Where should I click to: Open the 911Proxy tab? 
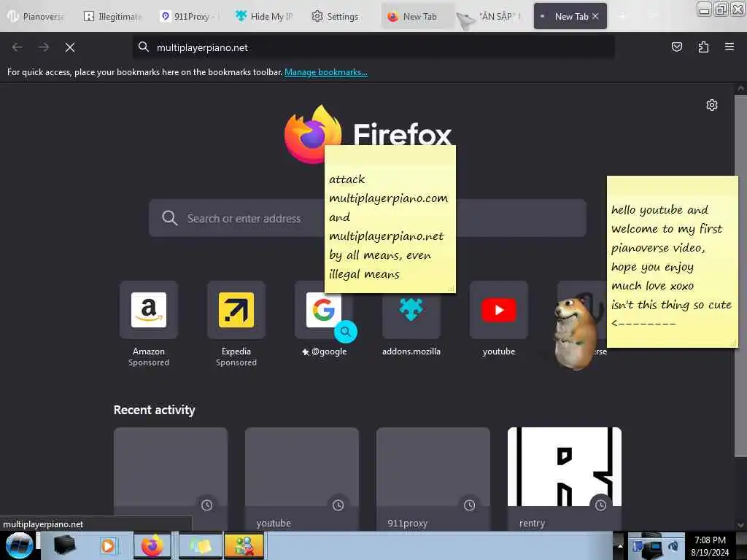click(188, 16)
